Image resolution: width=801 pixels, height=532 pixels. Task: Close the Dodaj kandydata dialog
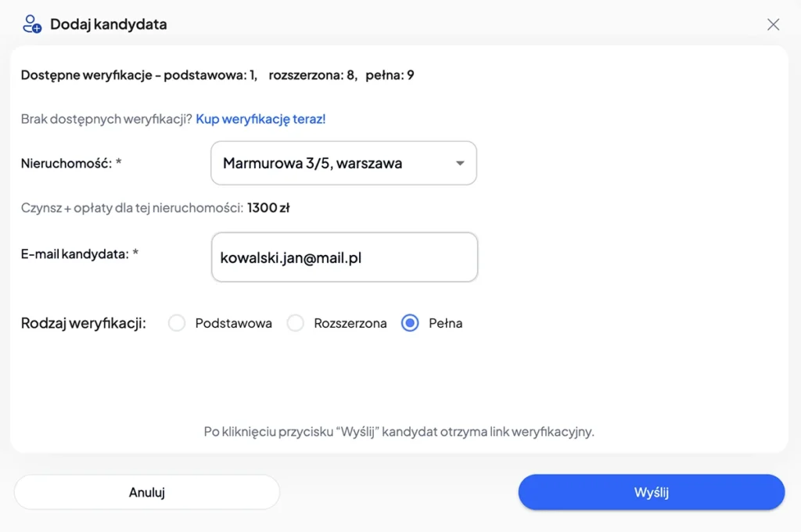click(x=773, y=24)
